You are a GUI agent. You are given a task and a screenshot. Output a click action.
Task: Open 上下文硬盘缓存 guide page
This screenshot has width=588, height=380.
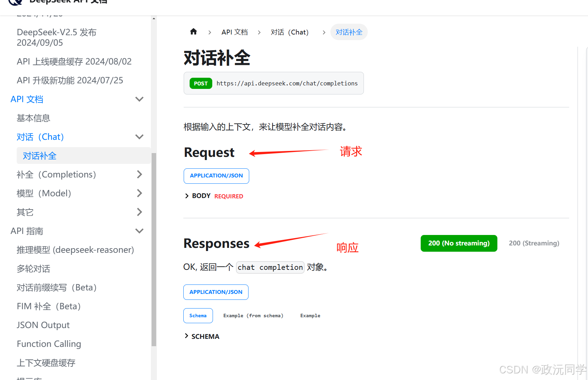[x=46, y=363]
